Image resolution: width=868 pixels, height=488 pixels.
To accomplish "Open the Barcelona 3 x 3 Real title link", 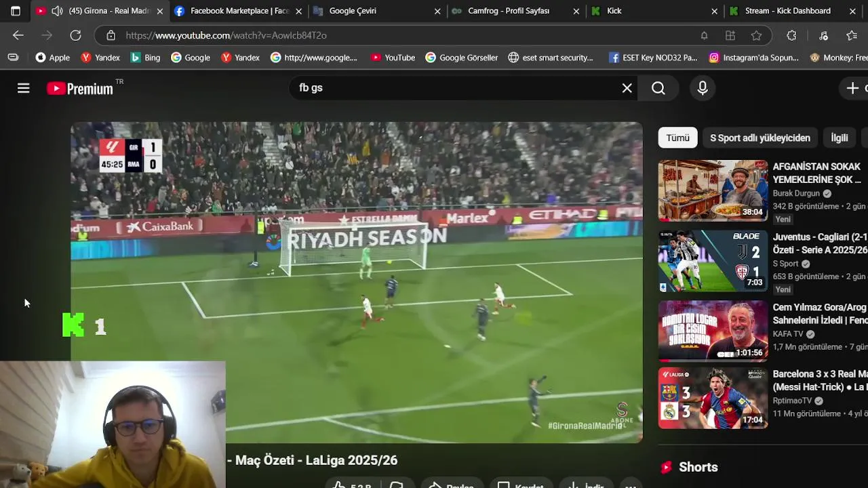I will 821,380.
